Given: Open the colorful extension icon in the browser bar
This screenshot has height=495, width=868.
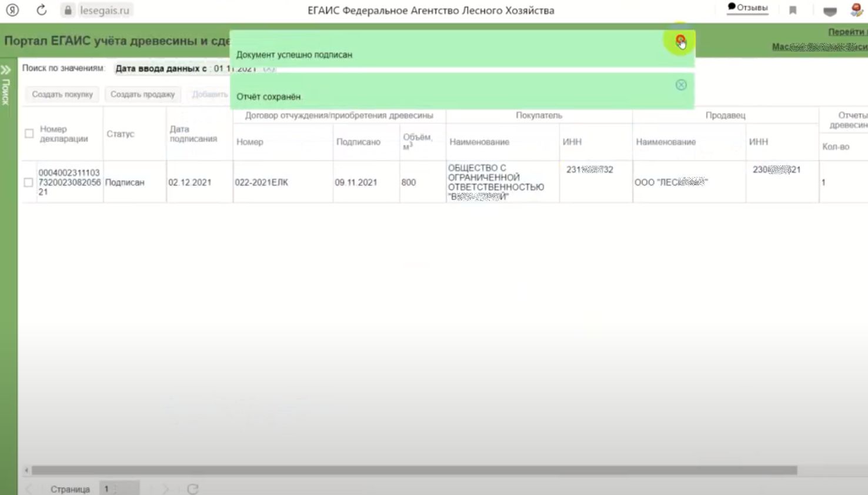Looking at the screenshot, I should [x=857, y=9].
